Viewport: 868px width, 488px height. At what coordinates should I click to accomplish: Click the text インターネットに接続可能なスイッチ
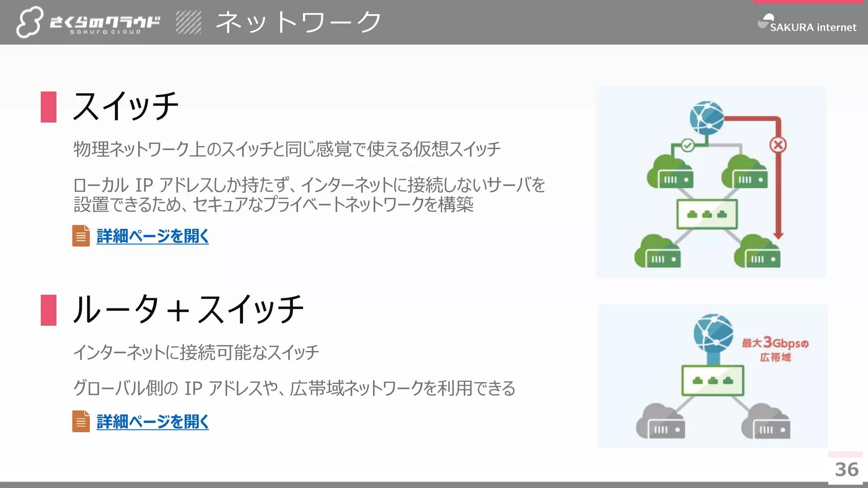coord(196,352)
